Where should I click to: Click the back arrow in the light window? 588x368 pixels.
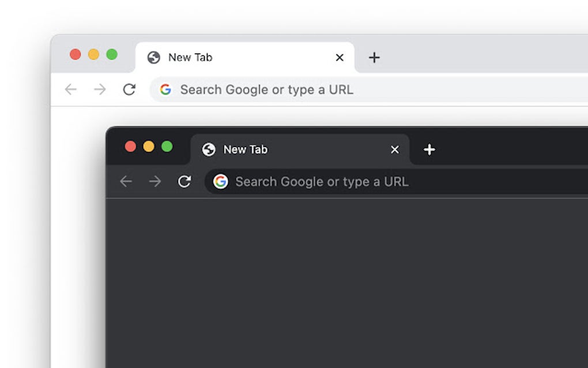(x=70, y=89)
